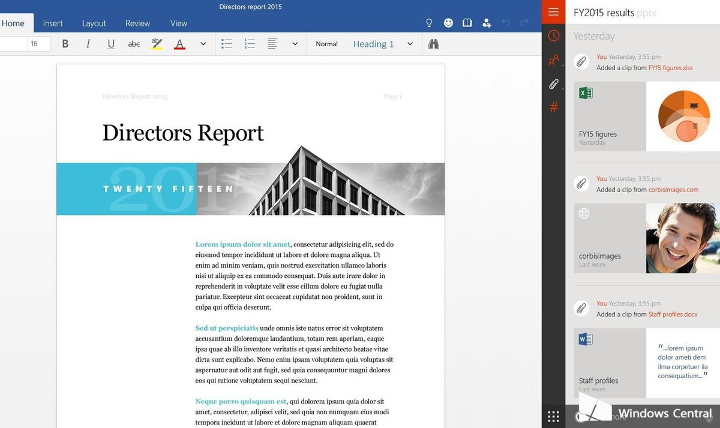Open the hamburger menu in the sidebar
This screenshot has height=428, width=720.
[x=553, y=11]
